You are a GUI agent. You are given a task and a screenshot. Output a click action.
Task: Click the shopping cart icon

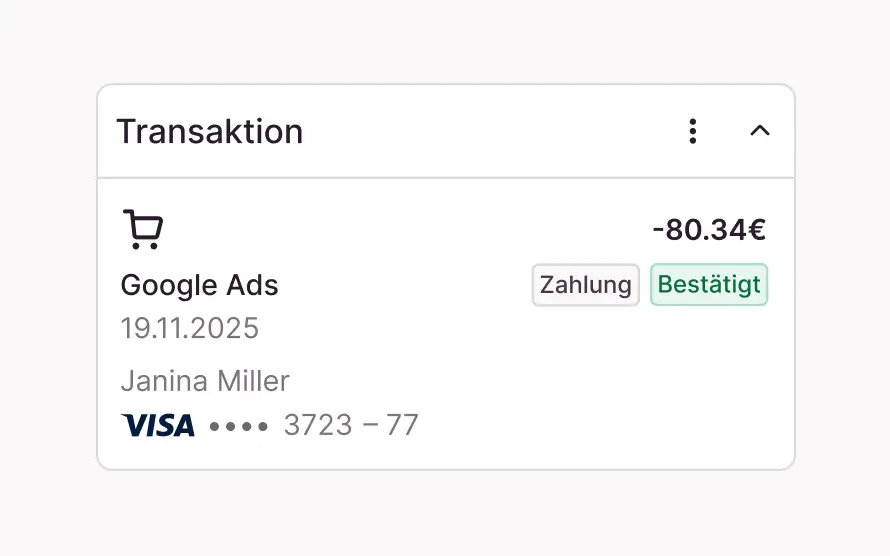pos(143,229)
